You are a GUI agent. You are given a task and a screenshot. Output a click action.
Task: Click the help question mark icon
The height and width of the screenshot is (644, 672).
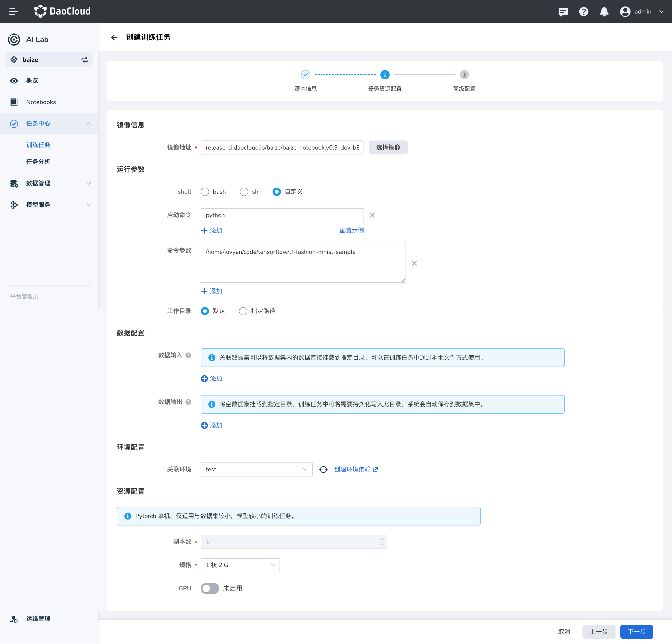(x=584, y=12)
